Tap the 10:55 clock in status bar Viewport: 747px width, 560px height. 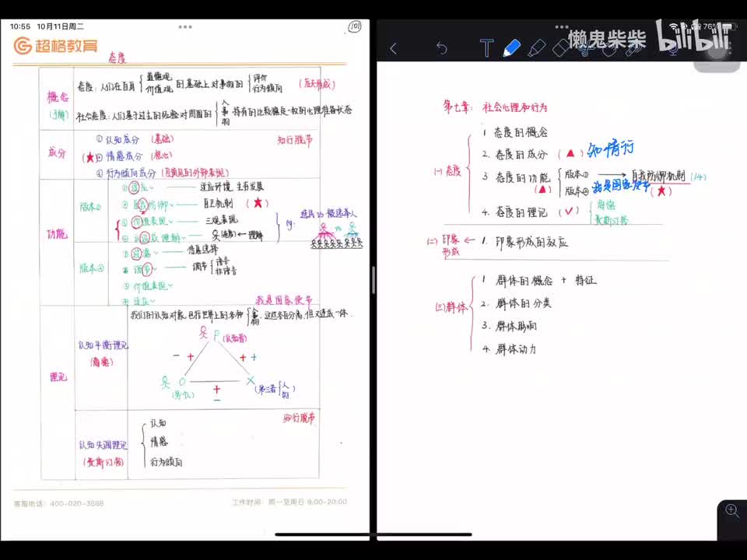pyautogui.click(x=20, y=26)
